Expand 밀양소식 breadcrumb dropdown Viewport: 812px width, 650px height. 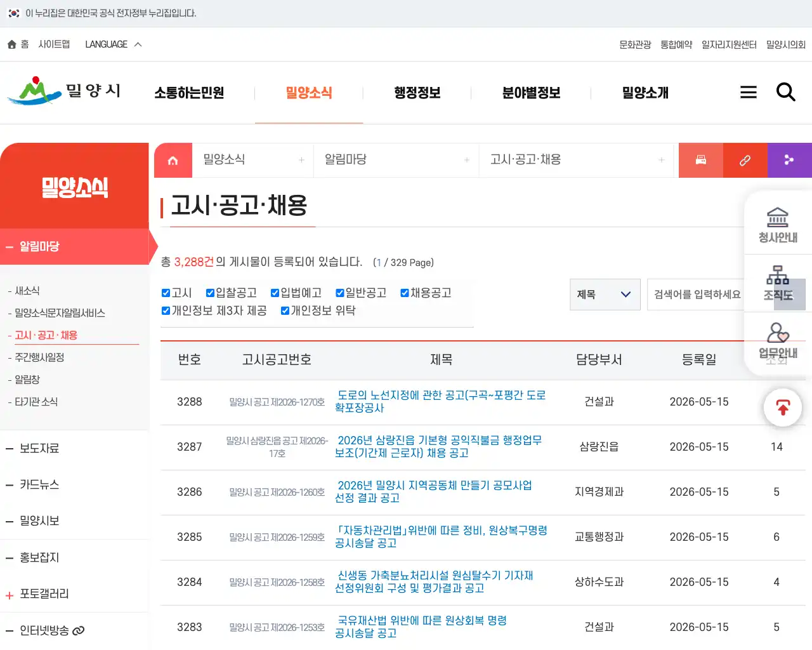point(252,160)
